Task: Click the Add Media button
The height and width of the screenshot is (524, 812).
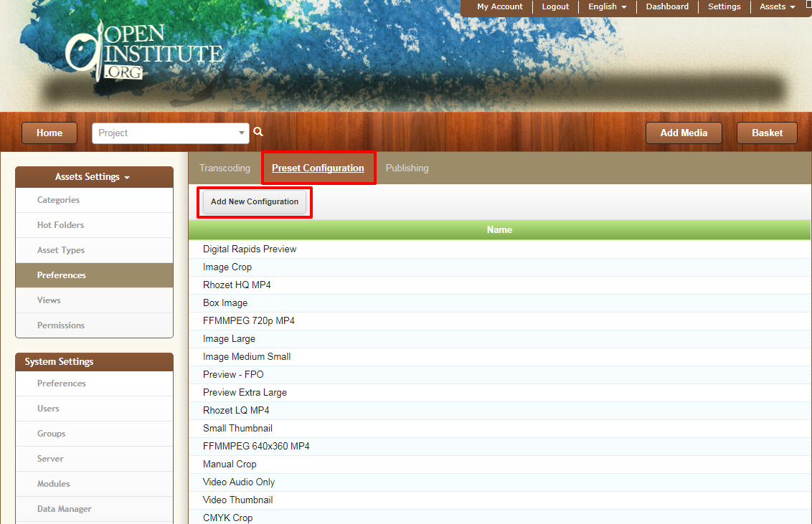Action: tap(684, 133)
